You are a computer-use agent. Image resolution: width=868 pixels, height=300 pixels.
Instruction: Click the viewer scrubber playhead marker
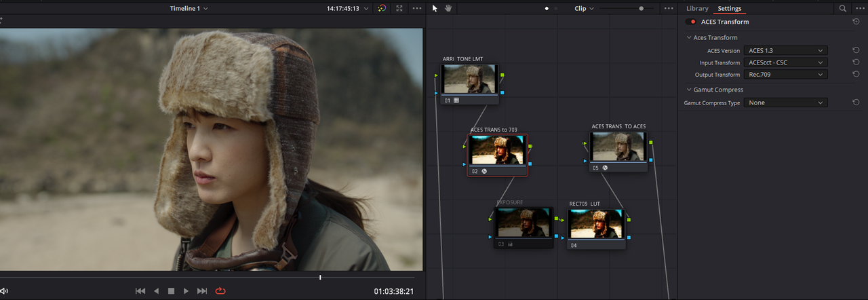(x=320, y=277)
